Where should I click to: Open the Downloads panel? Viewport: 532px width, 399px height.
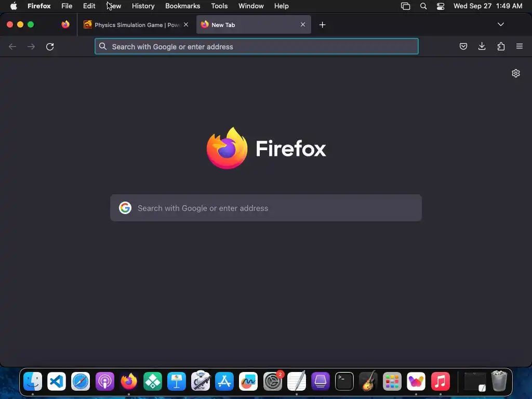point(482,46)
